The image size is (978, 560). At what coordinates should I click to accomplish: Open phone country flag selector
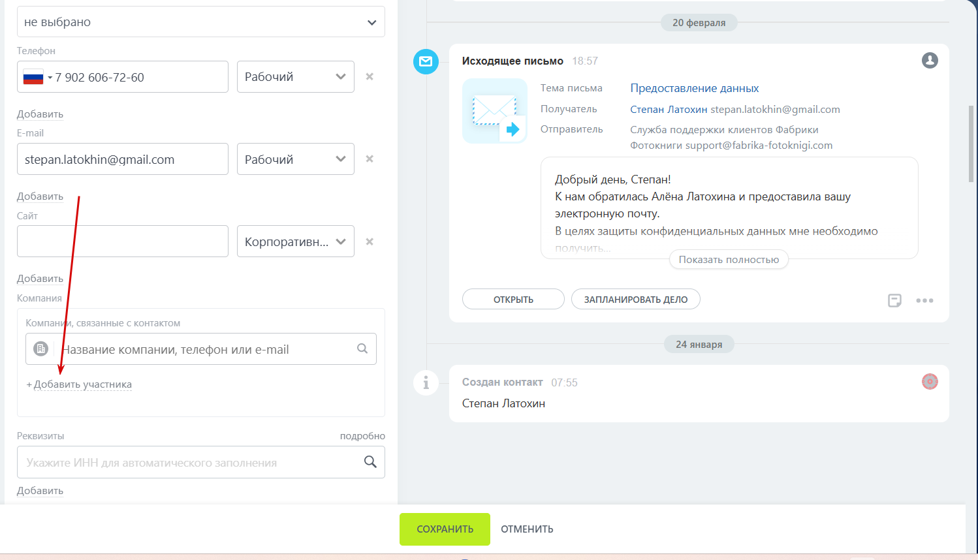[37, 77]
